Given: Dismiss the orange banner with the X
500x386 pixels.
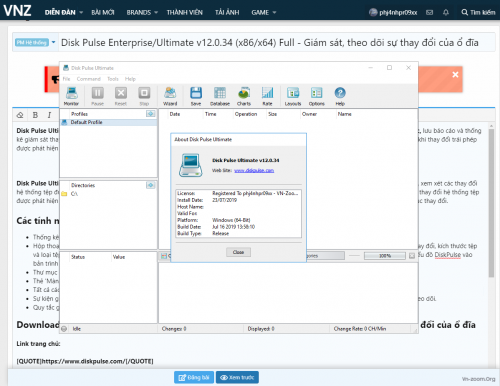Looking at the screenshot, I should [455, 75].
